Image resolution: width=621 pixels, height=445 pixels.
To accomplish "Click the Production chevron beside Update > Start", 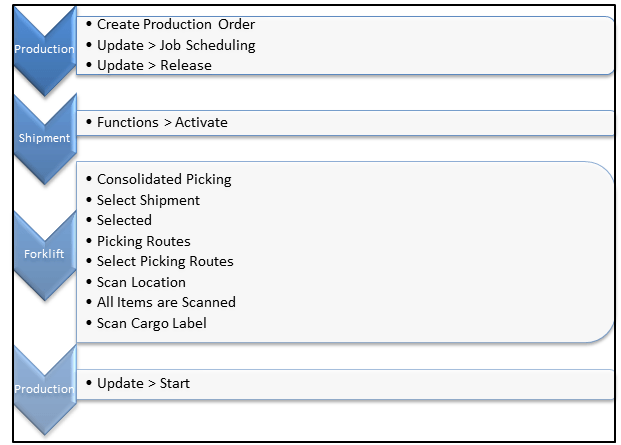I will pyautogui.click(x=43, y=388).
